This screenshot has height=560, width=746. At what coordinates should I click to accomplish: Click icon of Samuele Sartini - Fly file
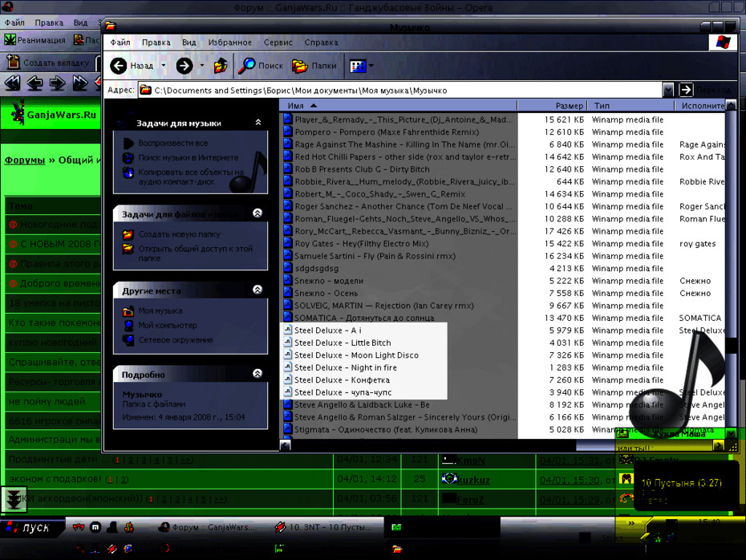(287, 255)
